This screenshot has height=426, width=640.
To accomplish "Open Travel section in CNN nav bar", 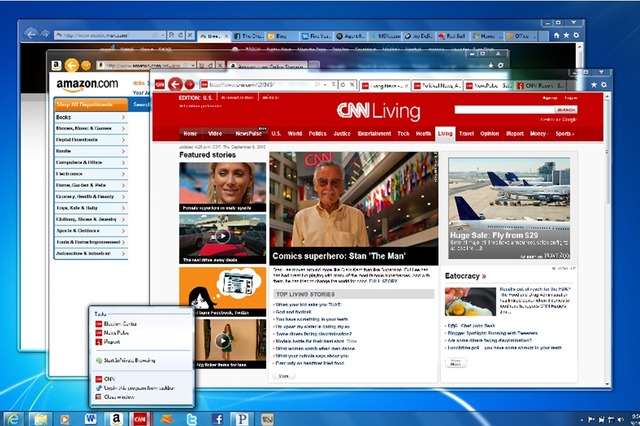I will pos(466,133).
